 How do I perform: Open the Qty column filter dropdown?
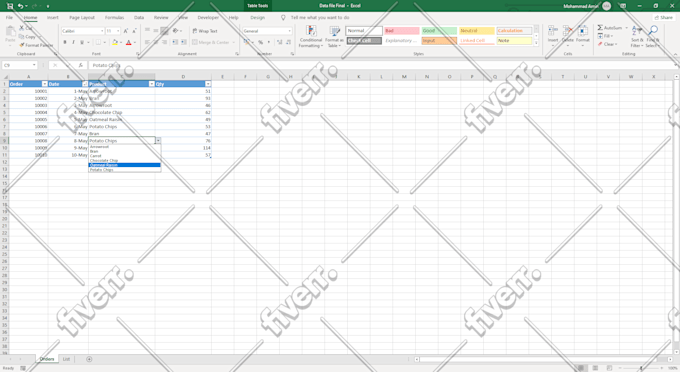click(x=208, y=84)
